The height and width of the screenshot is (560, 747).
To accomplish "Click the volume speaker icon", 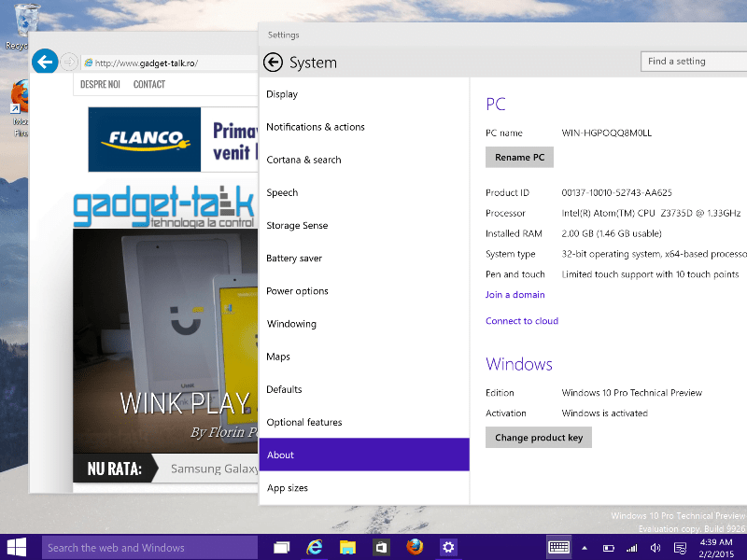I will [655, 548].
